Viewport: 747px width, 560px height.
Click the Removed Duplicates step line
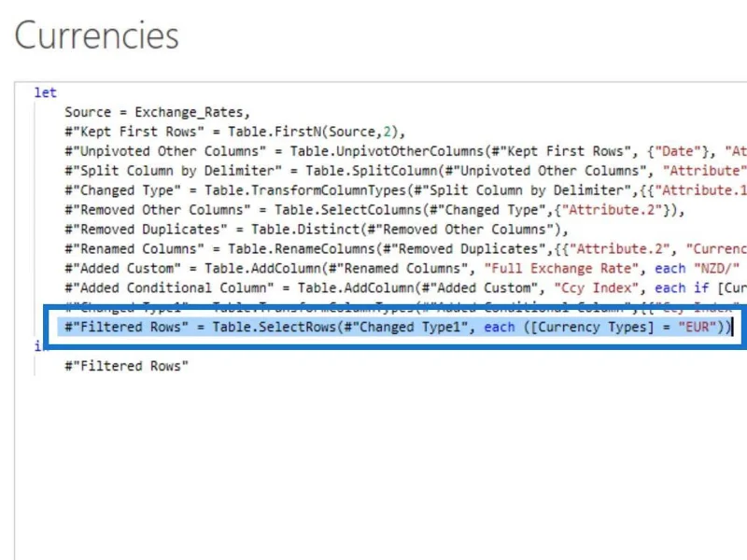(x=317, y=230)
